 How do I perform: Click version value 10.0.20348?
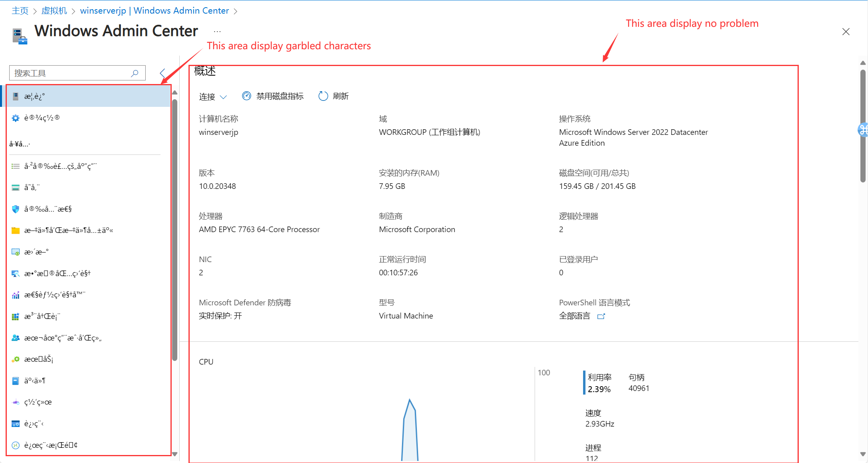[x=217, y=186]
